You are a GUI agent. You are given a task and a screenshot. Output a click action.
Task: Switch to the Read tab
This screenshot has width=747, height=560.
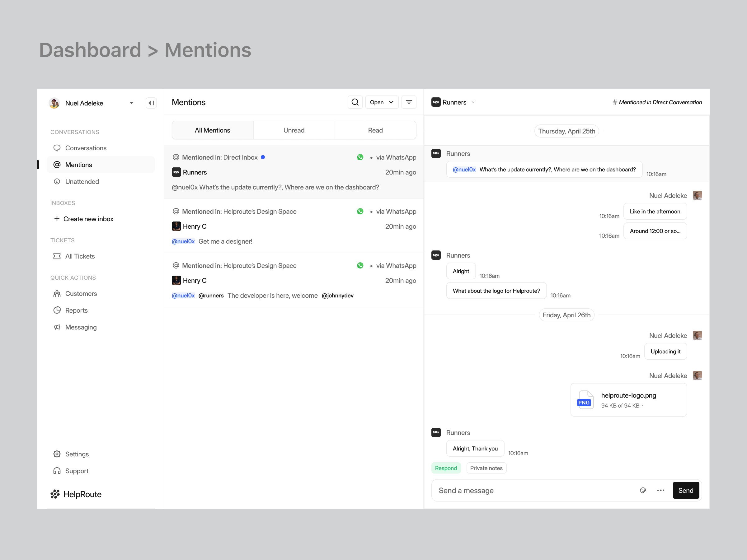(375, 130)
